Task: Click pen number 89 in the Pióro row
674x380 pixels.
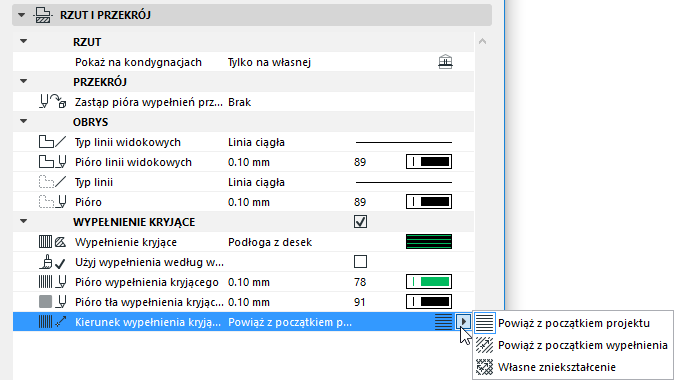Action: tap(360, 202)
